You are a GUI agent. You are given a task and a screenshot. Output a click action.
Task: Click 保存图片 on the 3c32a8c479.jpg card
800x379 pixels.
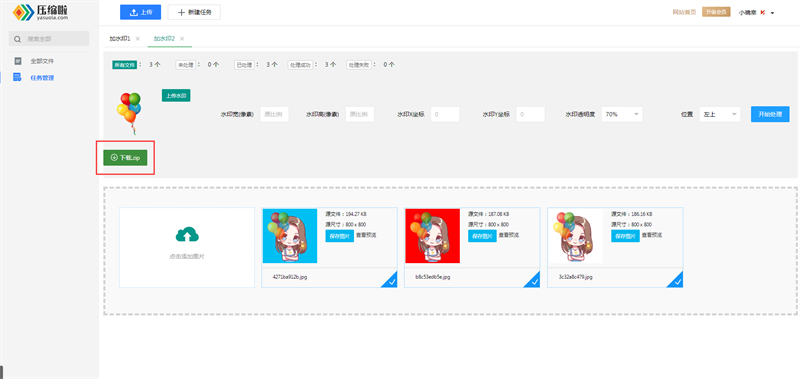[625, 236]
